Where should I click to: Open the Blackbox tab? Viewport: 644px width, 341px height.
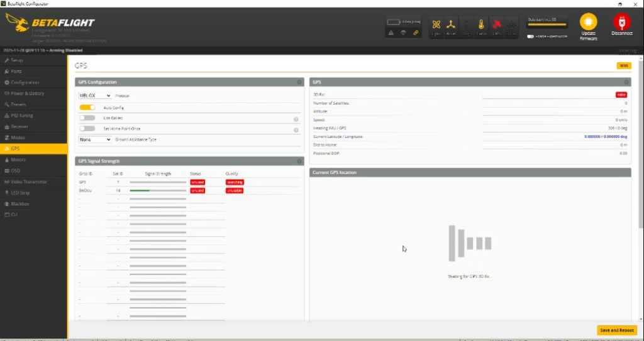click(x=34, y=204)
